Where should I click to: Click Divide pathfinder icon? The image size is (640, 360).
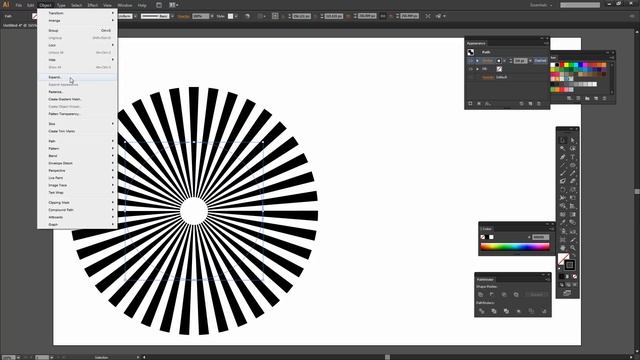(x=482, y=311)
